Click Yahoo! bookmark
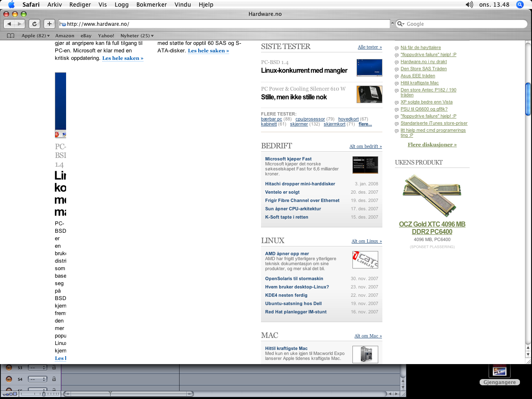 [x=106, y=36]
